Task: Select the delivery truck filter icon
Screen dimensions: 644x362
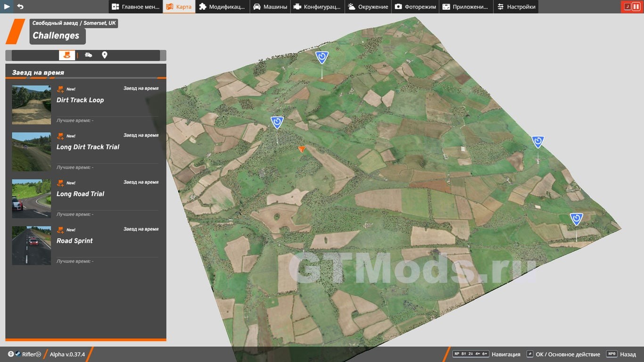Action: pos(89,55)
